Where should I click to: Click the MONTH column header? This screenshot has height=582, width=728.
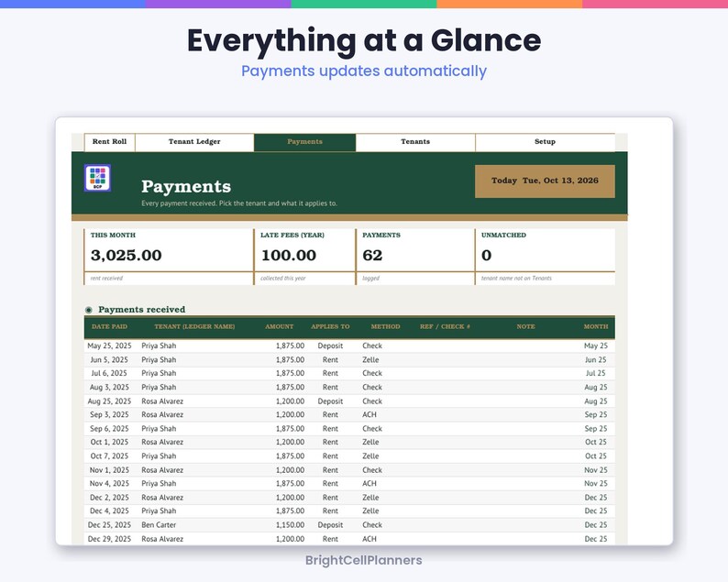pyautogui.click(x=596, y=326)
